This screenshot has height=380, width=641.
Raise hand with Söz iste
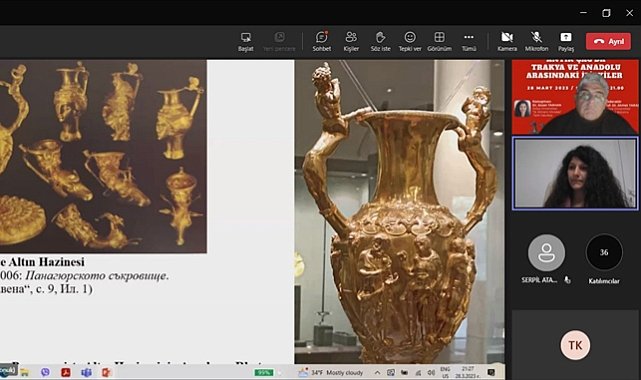[x=380, y=41]
